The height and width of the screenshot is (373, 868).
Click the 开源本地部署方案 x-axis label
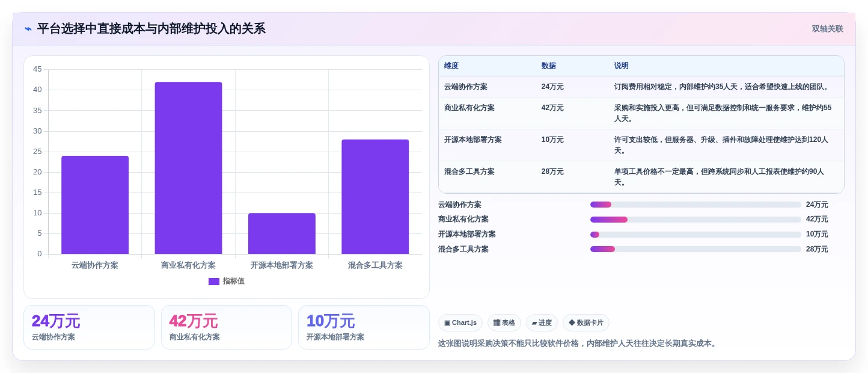click(x=282, y=265)
